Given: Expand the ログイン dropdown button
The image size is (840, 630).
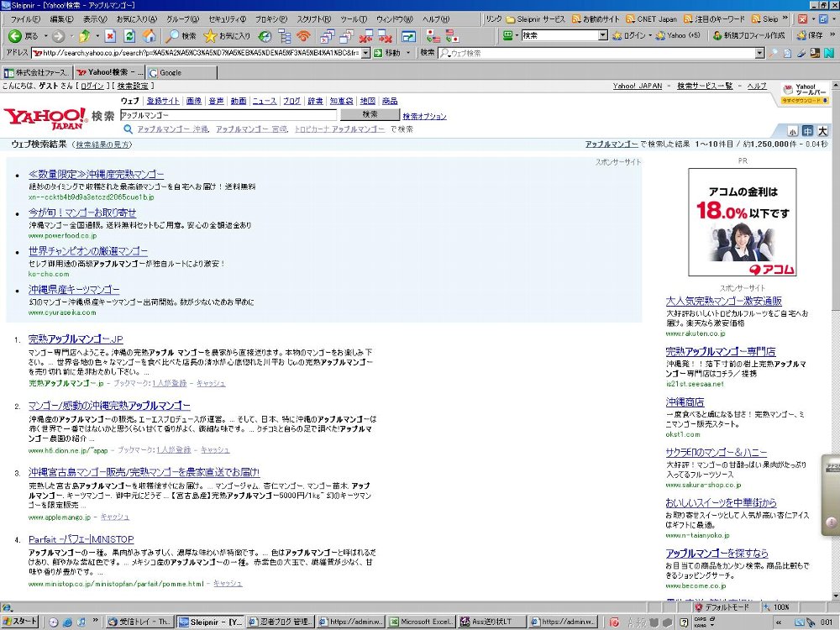Looking at the screenshot, I should click(650, 35).
